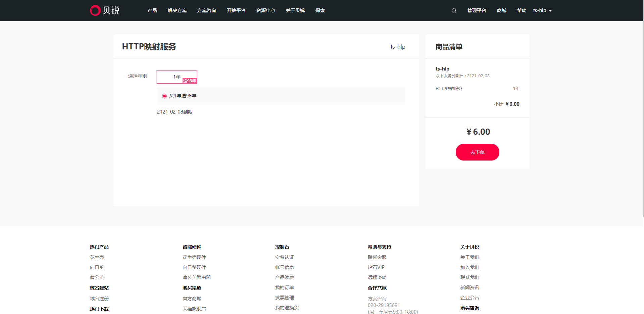Open the 远程协助 footer link

coord(377,277)
